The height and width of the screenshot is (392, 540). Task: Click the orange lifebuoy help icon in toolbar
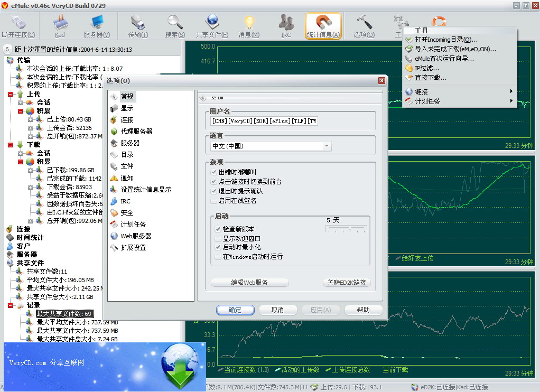[x=439, y=21]
